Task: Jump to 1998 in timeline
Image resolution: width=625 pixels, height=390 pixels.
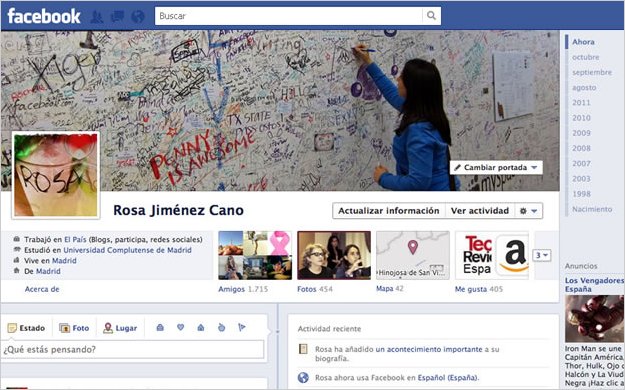Action: pyautogui.click(x=581, y=194)
